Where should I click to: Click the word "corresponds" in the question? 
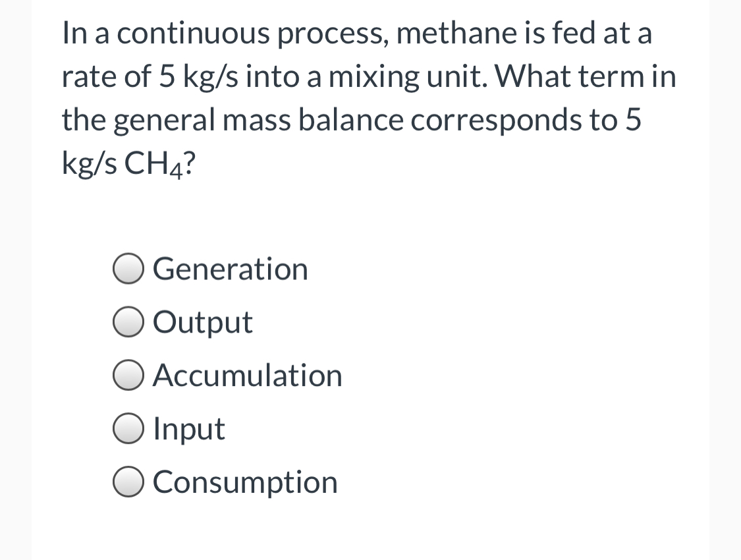pos(496,121)
